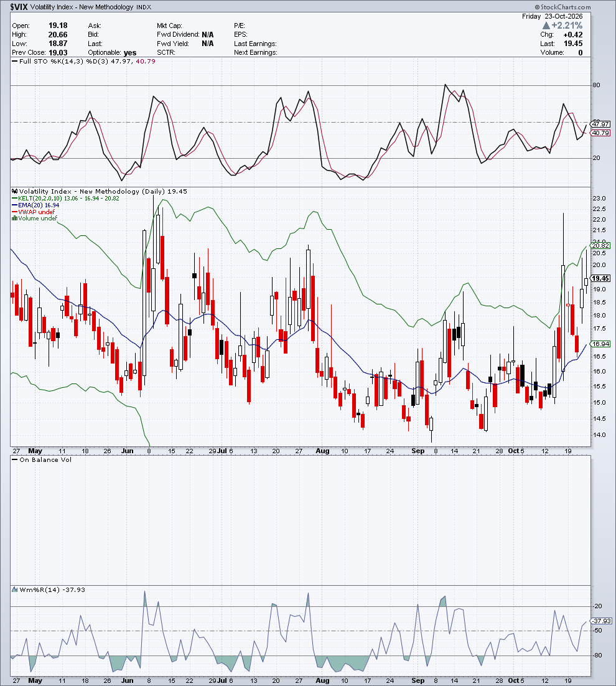
Task: Click the Last value 19.45 in header
Action: point(574,44)
